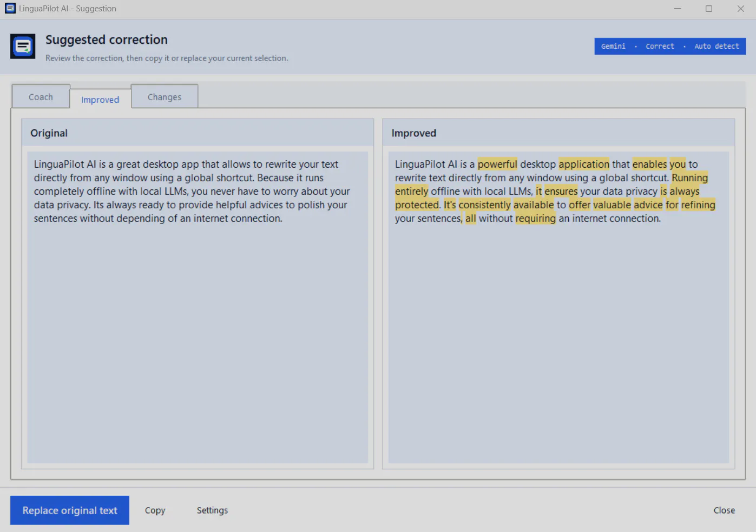
Task: Click the LinguaPilot AI icon in the title bar
Action: coord(10,8)
